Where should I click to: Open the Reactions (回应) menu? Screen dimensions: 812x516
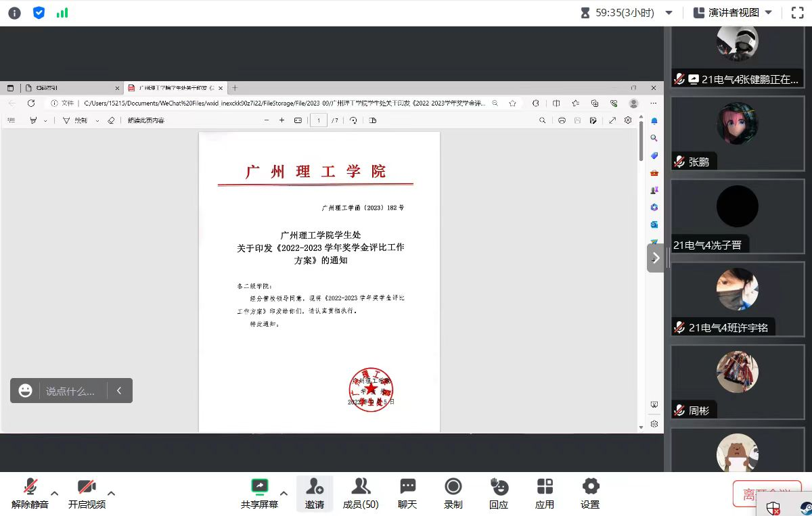(499, 493)
